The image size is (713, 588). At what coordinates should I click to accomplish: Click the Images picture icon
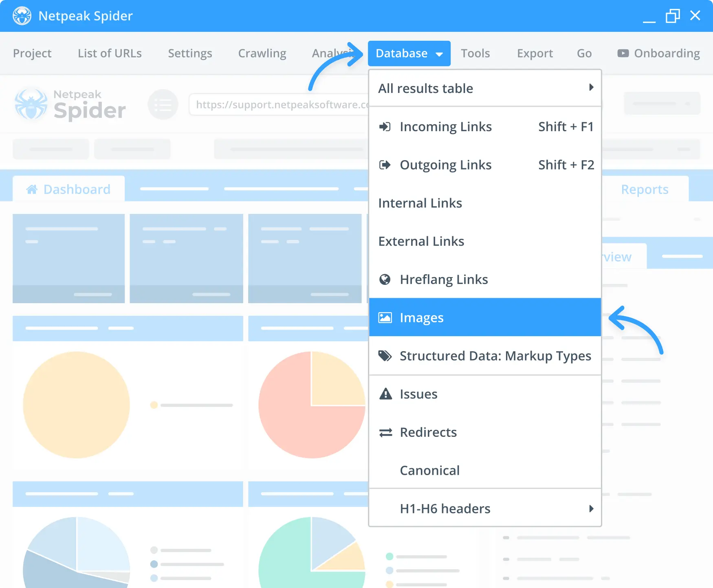[385, 317]
